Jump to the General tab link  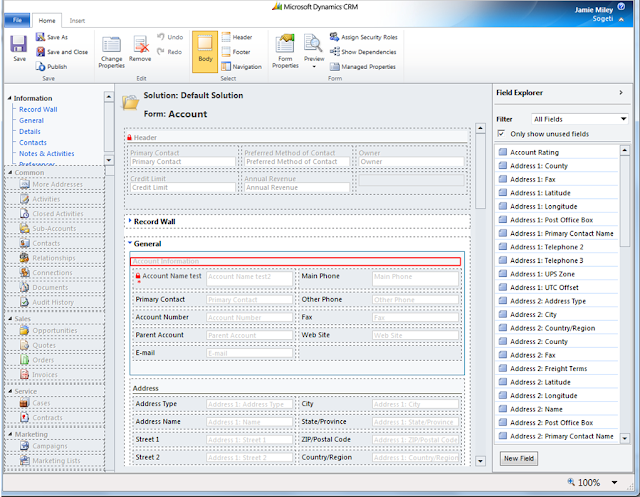tap(31, 120)
